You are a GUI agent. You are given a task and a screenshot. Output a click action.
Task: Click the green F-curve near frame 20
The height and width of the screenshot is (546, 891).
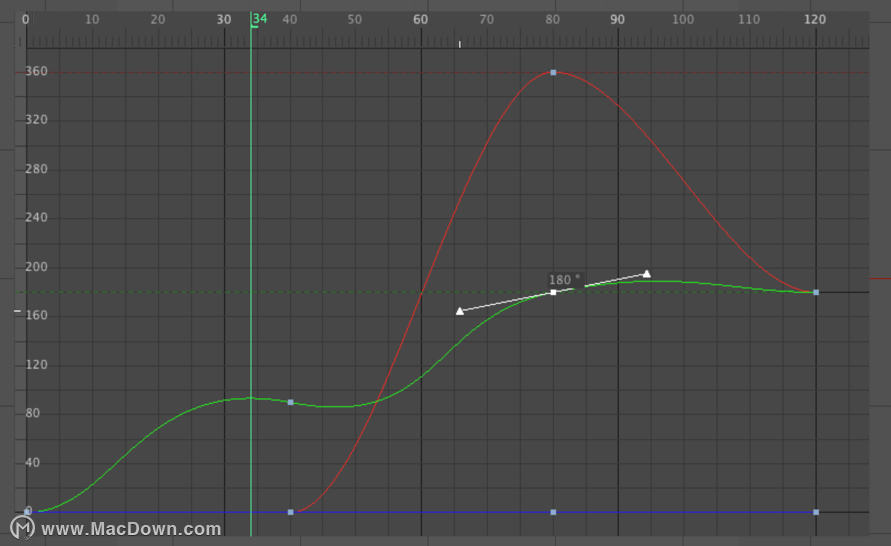click(158, 427)
